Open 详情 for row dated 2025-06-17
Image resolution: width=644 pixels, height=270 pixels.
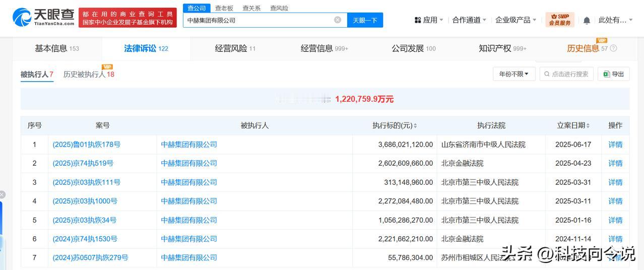pyautogui.click(x=615, y=145)
